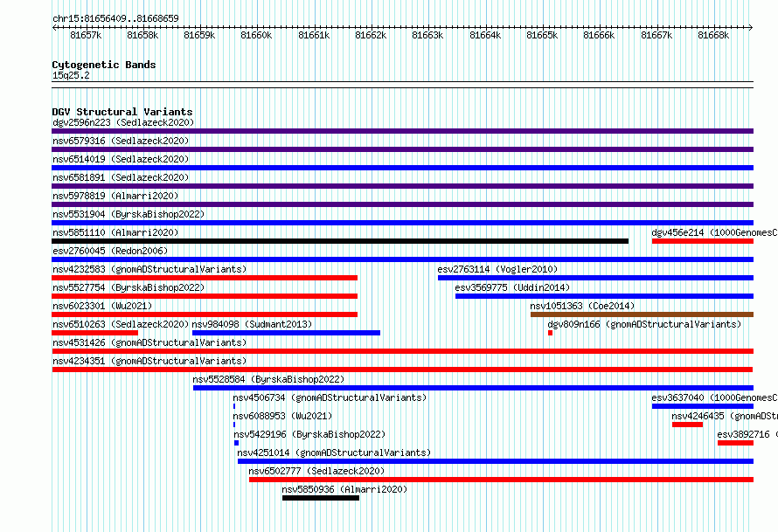
Task: Select the black nsv5851110 variant bar
Action: point(340,241)
